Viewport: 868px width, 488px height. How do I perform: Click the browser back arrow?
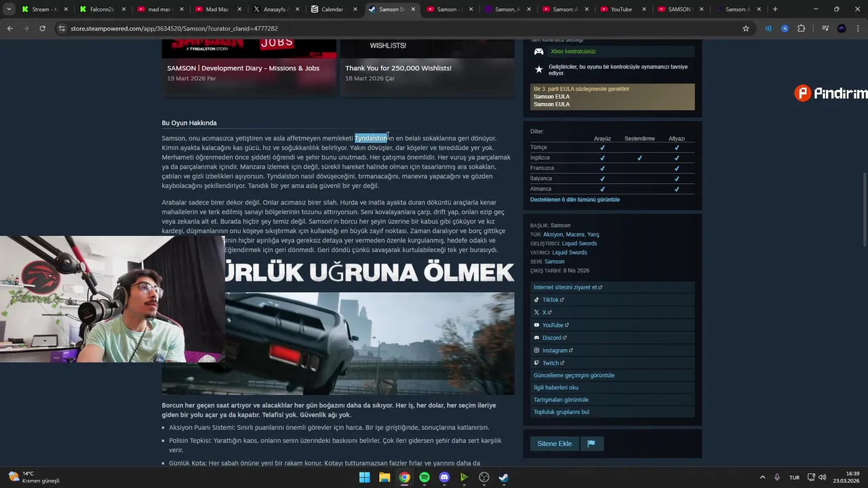pos(9,28)
